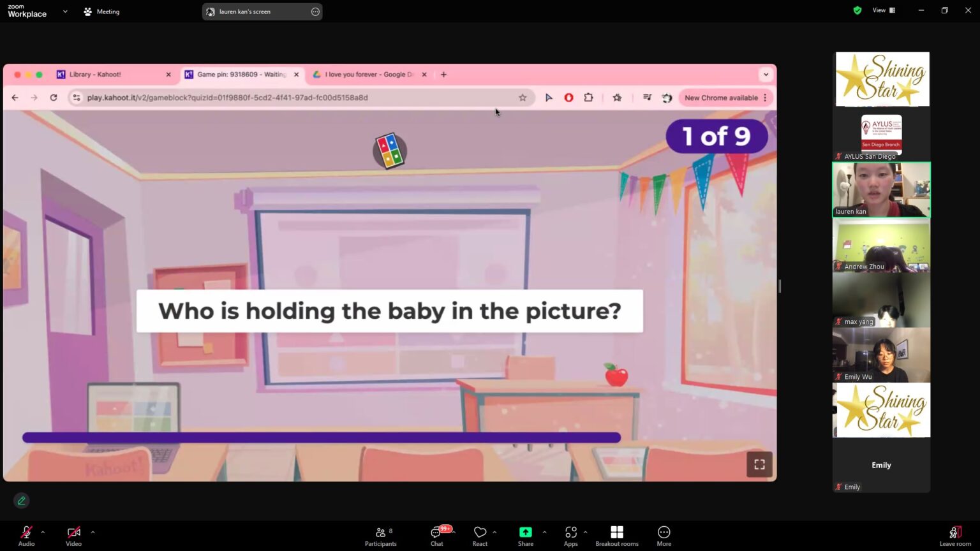Bookmark this page with star icon
The height and width of the screenshot is (551, 980).
523,98
